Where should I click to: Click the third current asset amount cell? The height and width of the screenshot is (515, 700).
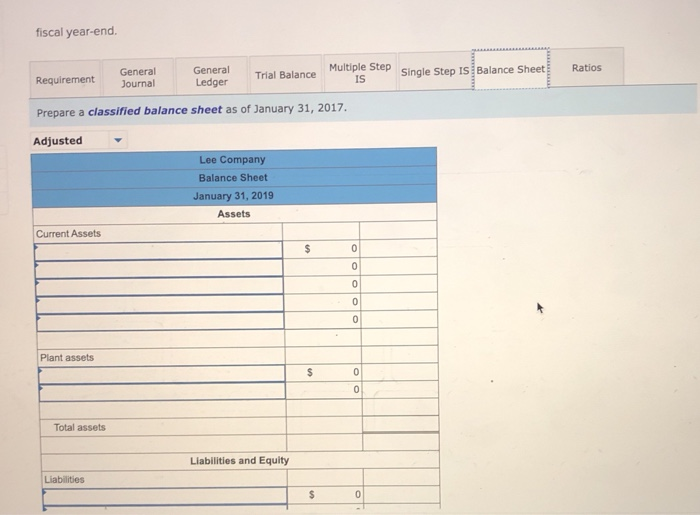(322, 284)
